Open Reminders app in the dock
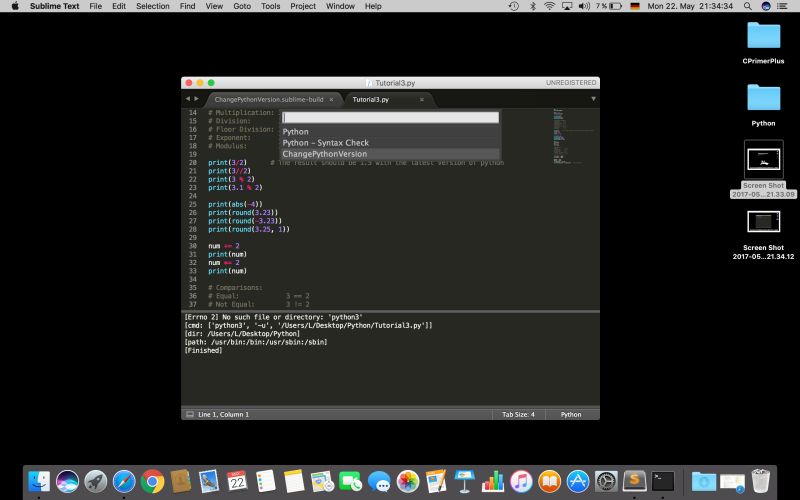The width and height of the screenshot is (800, 500). coord(266,481)
